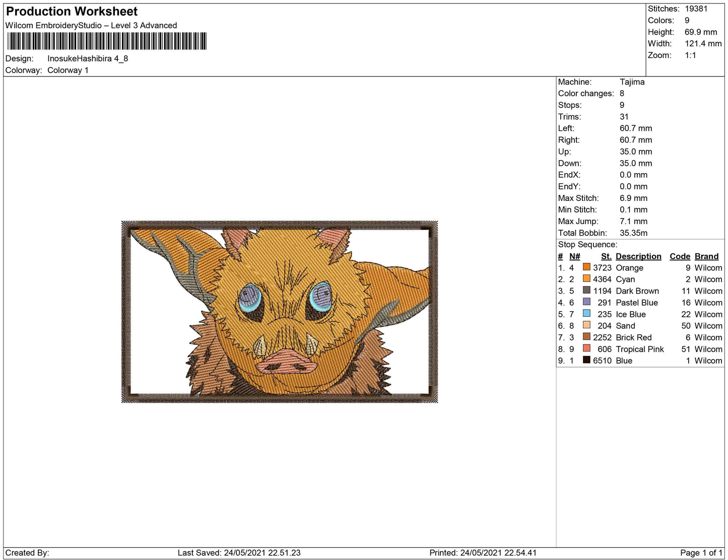The width and height of the screenshot is (728, 560).
Task: Click the 'Stop Sequence:' heading
Action: [587, 244]
